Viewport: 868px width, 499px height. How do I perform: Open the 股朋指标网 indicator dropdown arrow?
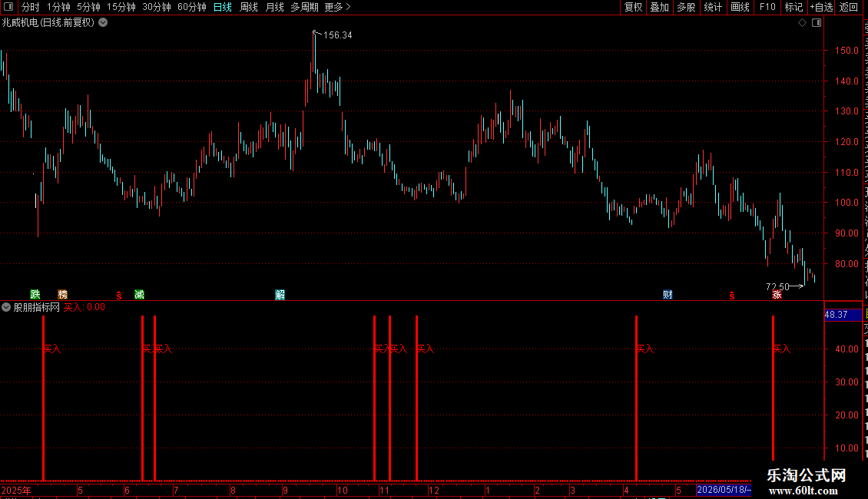(6, 307)
